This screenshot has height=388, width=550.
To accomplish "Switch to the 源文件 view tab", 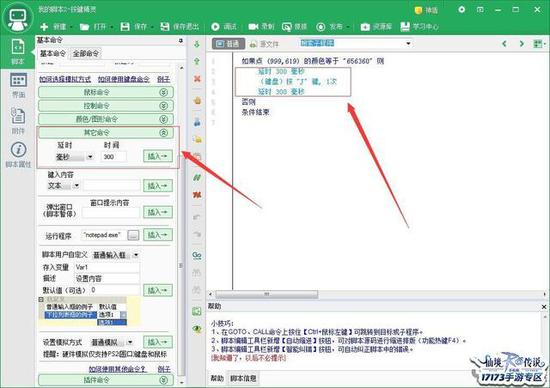I will coord(264,44).
